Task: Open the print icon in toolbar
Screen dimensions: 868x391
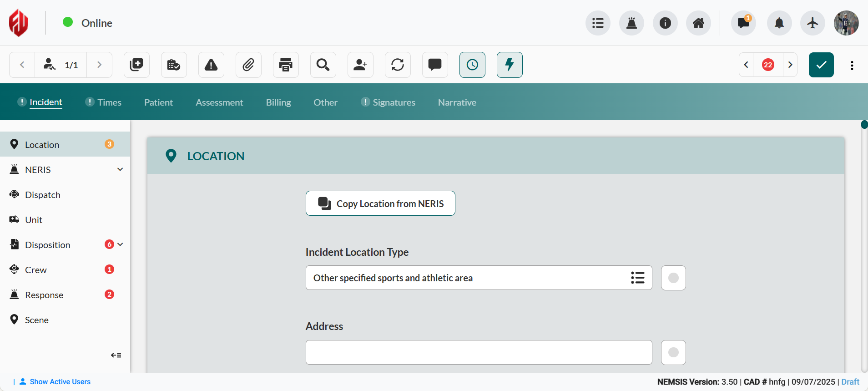Action: tap(286, 65)
